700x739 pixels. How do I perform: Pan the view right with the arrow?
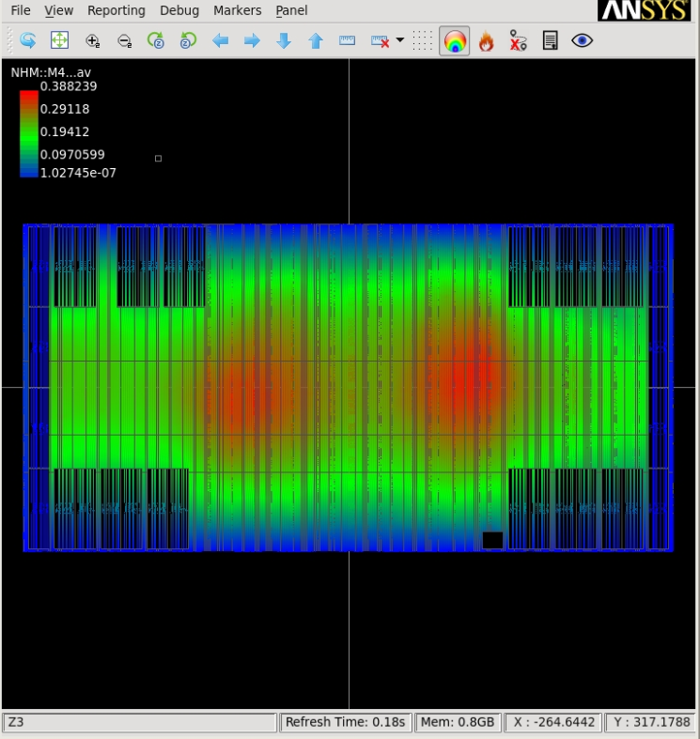[252, 40]
